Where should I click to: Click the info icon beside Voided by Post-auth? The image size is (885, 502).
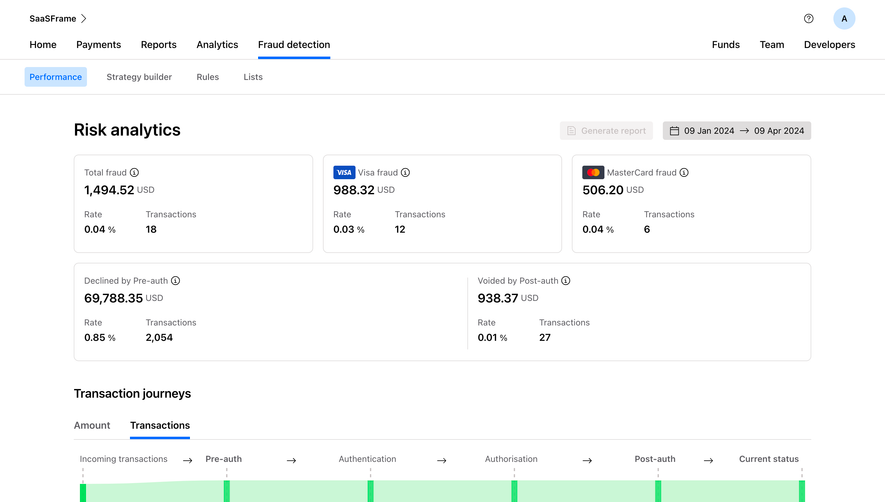tap(566, 281)
